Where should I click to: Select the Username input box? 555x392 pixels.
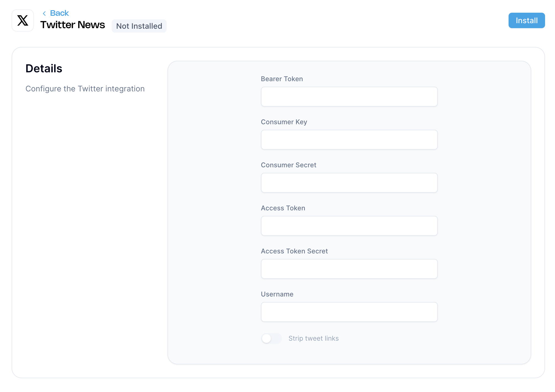coord(349,312)
